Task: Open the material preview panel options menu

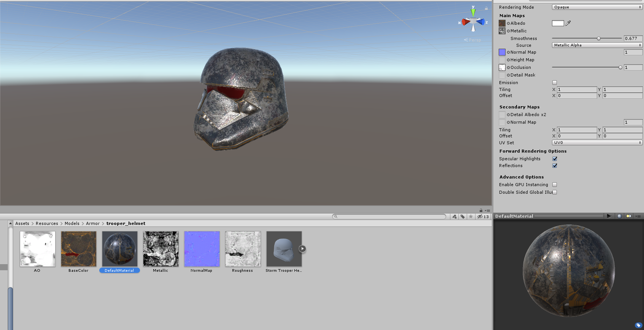Action: [x=638, y=216]
